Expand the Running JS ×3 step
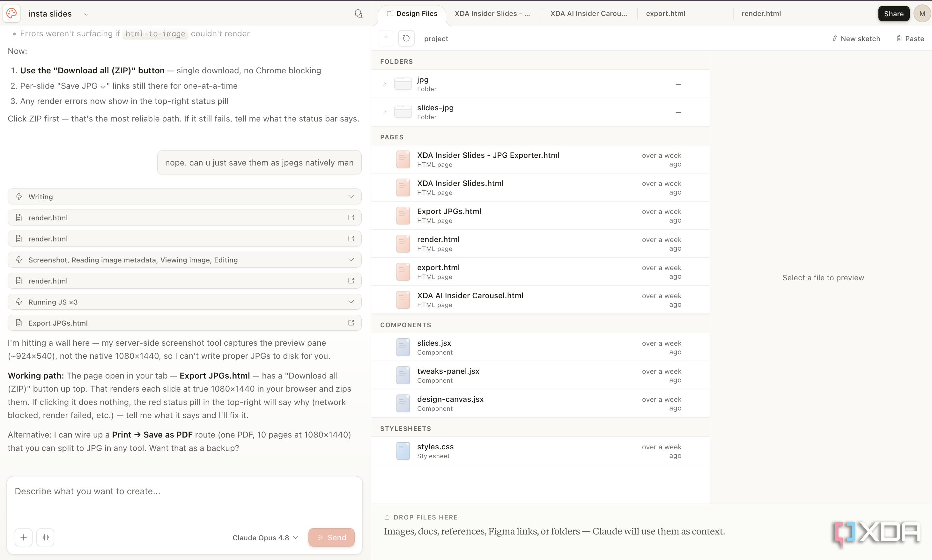 coord(184,302)
